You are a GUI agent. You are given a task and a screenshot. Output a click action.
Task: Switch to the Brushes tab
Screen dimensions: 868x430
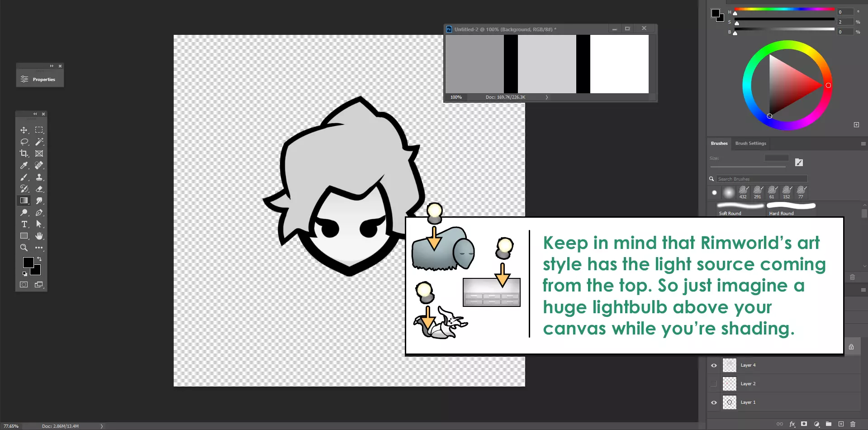pyautogui.click(x=719, y=143)
